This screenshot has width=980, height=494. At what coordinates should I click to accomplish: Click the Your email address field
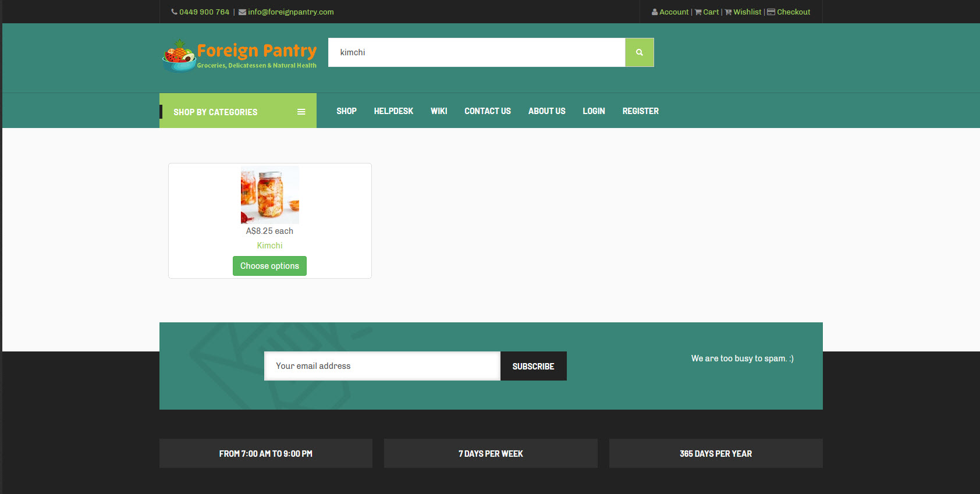point(382,366)
